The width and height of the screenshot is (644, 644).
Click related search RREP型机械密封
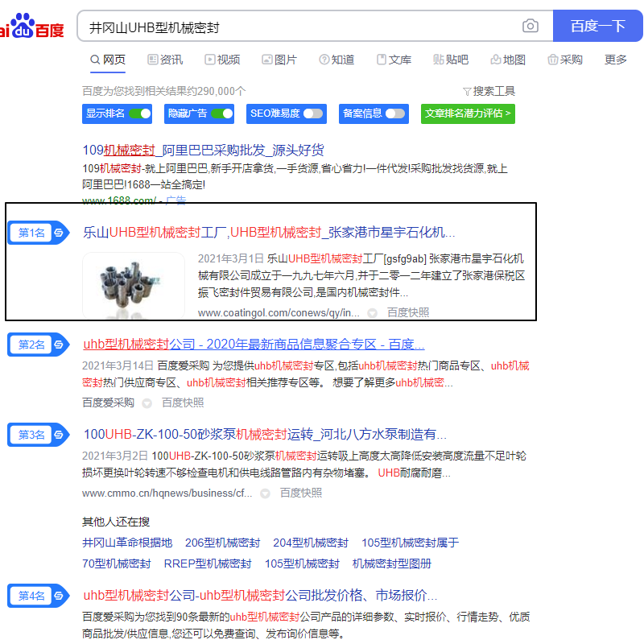(208, 564)
